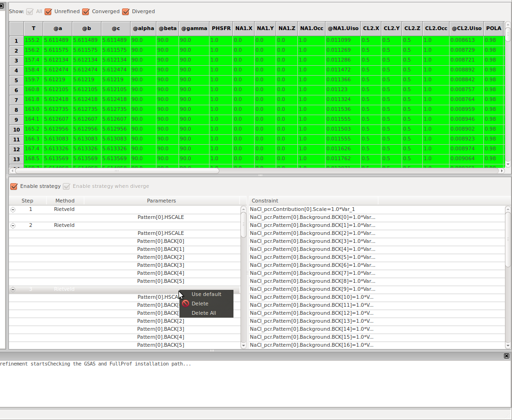Click the Delete icon in context menu

click(x=186, y=303)
